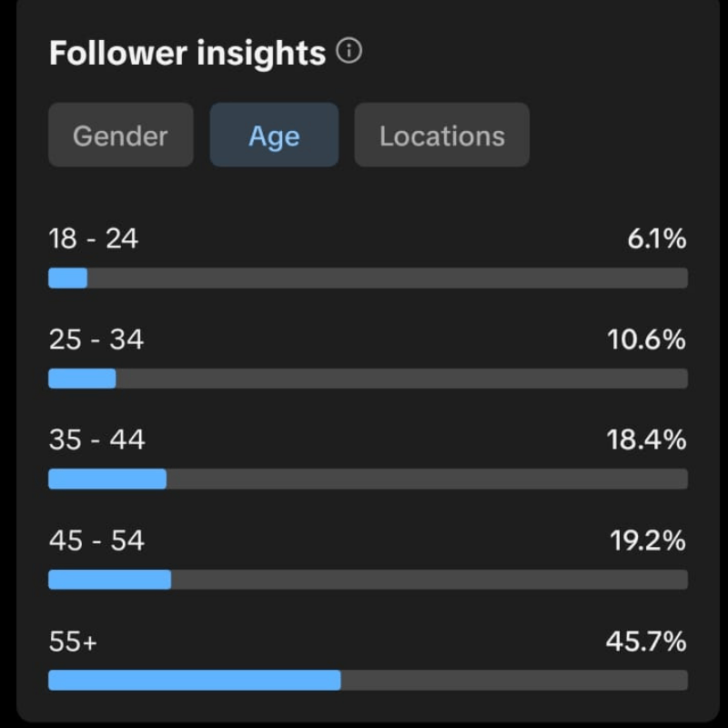Switch to the Gender tab

(120, 136)
